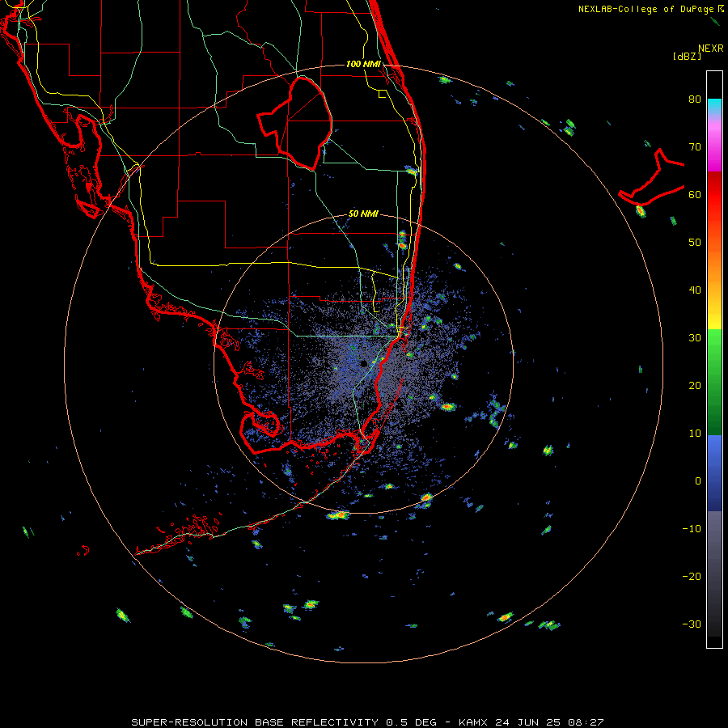This screenshot has height=728, width=728.
Task: Click the 20 dBZ value on the legend
Action: coord(695,385)
